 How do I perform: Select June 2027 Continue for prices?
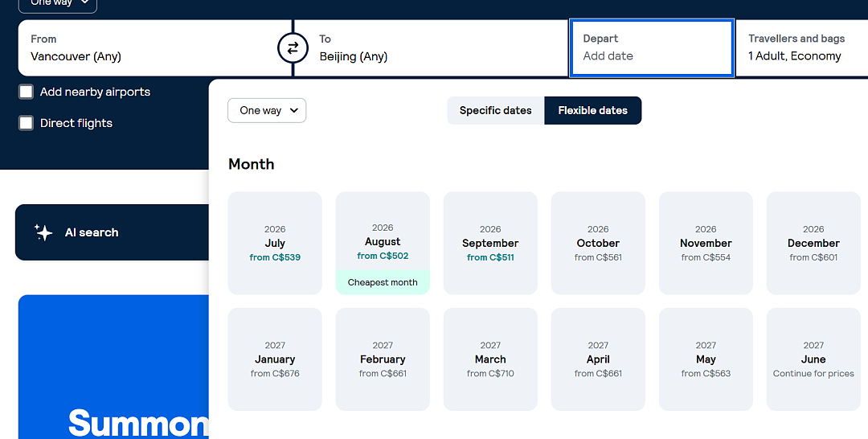point(813,359)
